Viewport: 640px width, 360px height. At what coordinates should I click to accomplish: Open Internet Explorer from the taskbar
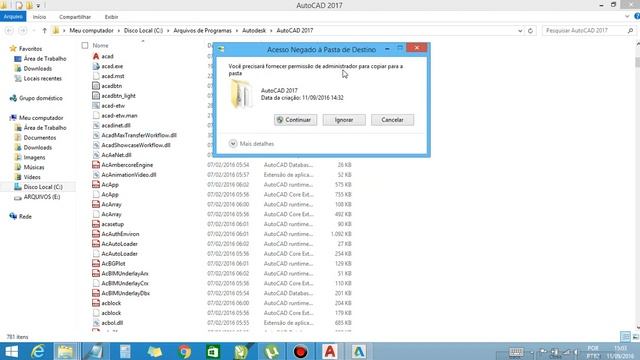[38, 351]
